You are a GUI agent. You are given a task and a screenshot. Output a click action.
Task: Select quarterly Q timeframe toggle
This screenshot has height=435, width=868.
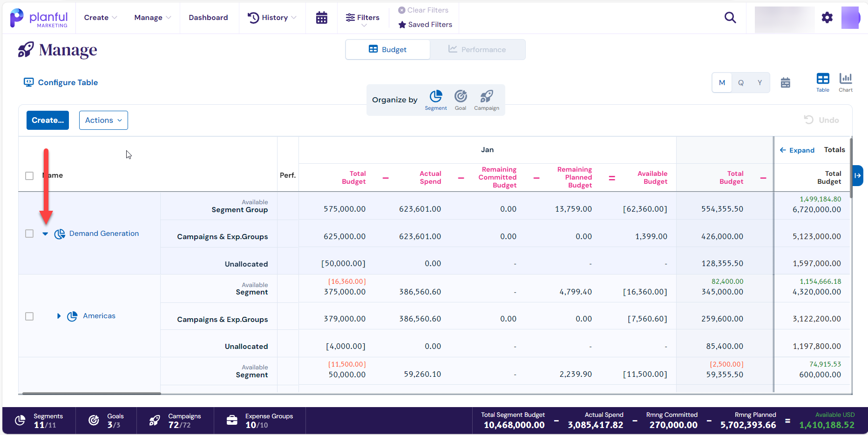tap(741, 83)
